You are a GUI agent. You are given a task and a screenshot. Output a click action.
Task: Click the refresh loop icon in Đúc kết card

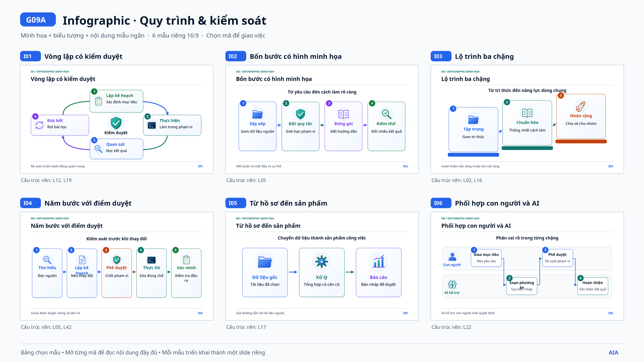(x=40, y=125)
